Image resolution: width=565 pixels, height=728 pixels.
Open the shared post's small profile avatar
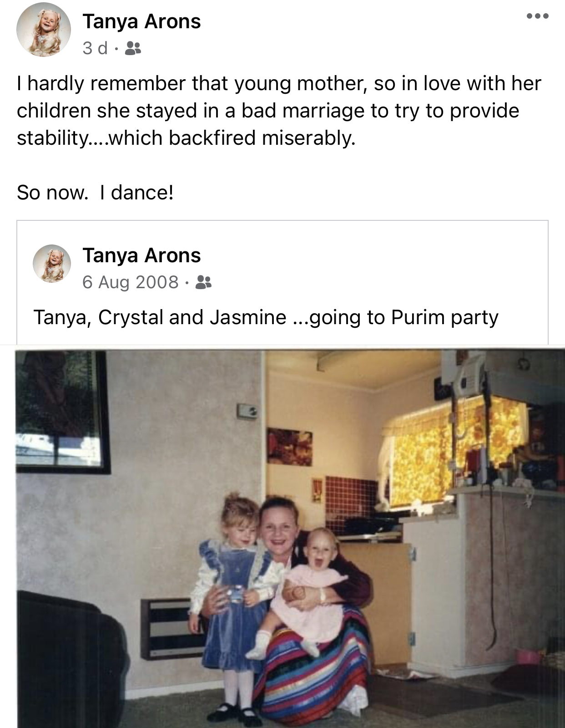pyautogui.click(x=52, y=264)
